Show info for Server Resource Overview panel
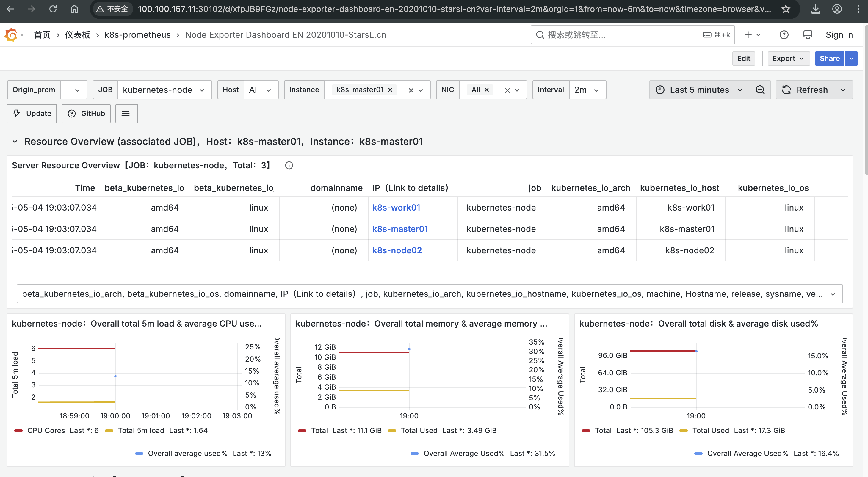Screen dimensions: 868x477 click(x=289, y=165)
